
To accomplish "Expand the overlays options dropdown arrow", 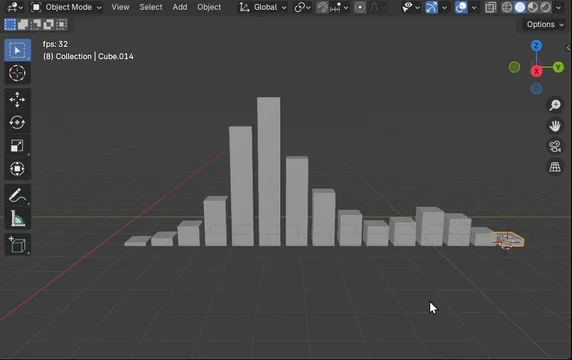I will pos(474,7).
